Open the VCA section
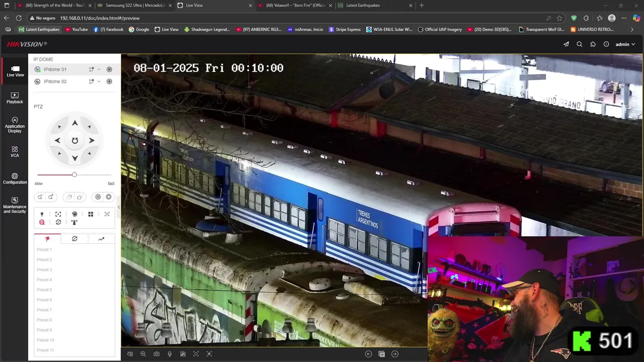644x362 pixels. [15, 152]
